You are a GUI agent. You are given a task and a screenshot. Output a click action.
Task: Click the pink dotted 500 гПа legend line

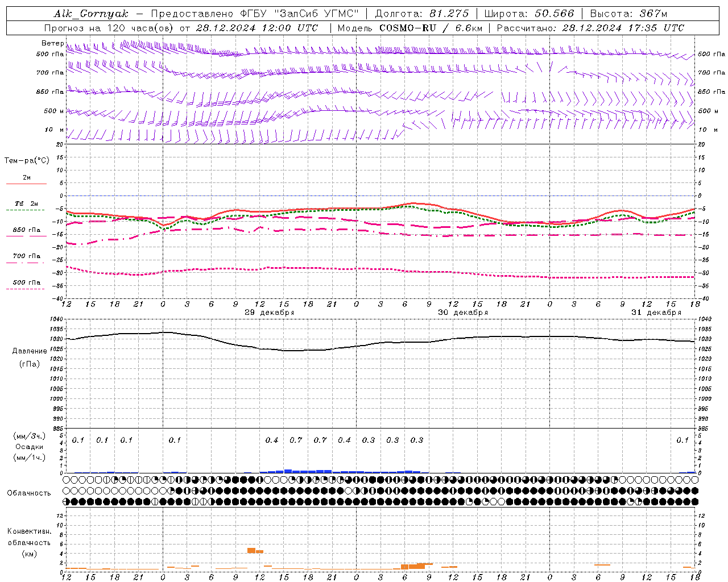pos(25,289)
